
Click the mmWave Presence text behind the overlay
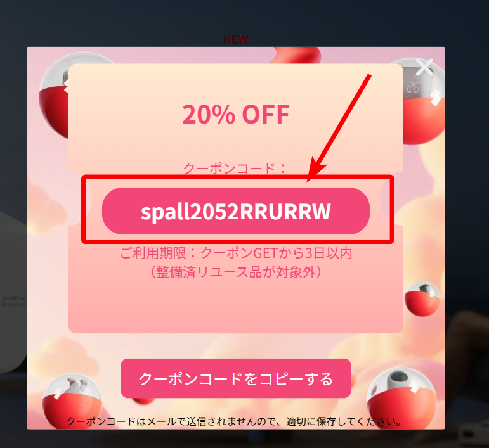13,301
